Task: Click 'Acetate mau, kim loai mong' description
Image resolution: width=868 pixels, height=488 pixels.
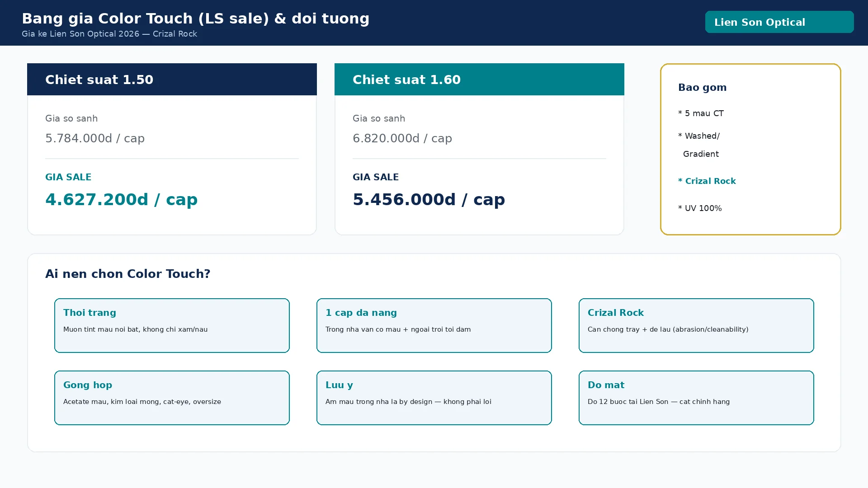Action: [x=142, y=402]
